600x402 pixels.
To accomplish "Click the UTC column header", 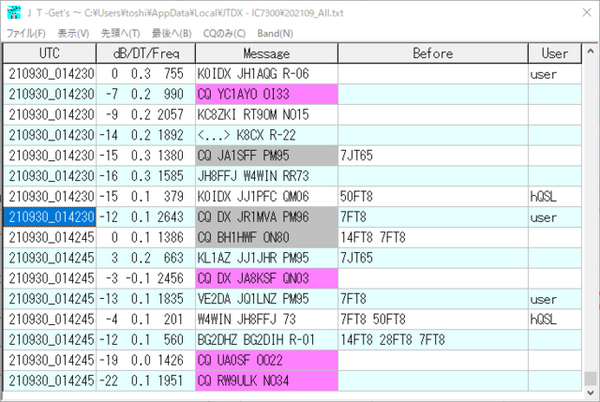I will pyautogui.click(x=50, y=53).
